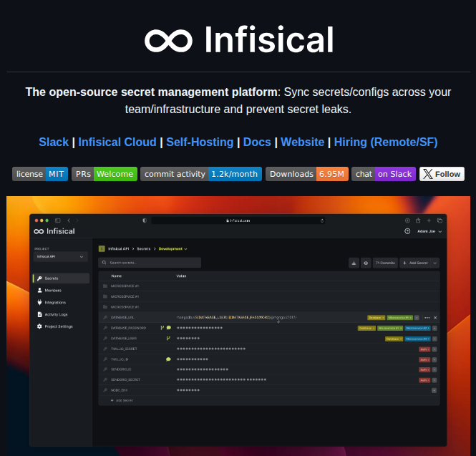476x456 pixels.
Task: Click the Auth tag on TWILIO_SECRET row
Action: click(424, 349)
